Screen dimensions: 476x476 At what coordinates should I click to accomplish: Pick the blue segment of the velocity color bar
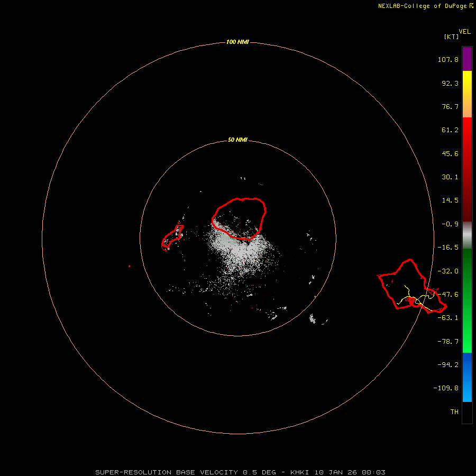[467, 377]
